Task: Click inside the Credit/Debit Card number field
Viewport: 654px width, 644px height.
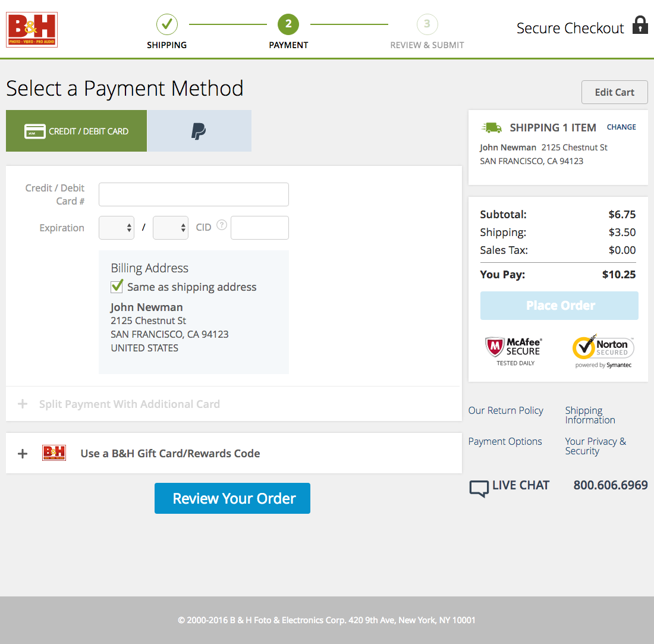Action: coord(193,194)
